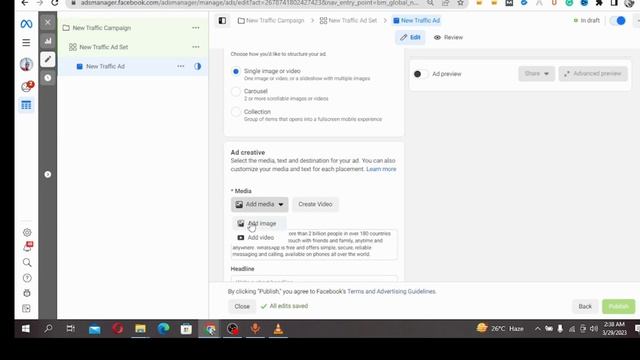
Task: Switch to the Review tab
Action: [x=448, y=37]
